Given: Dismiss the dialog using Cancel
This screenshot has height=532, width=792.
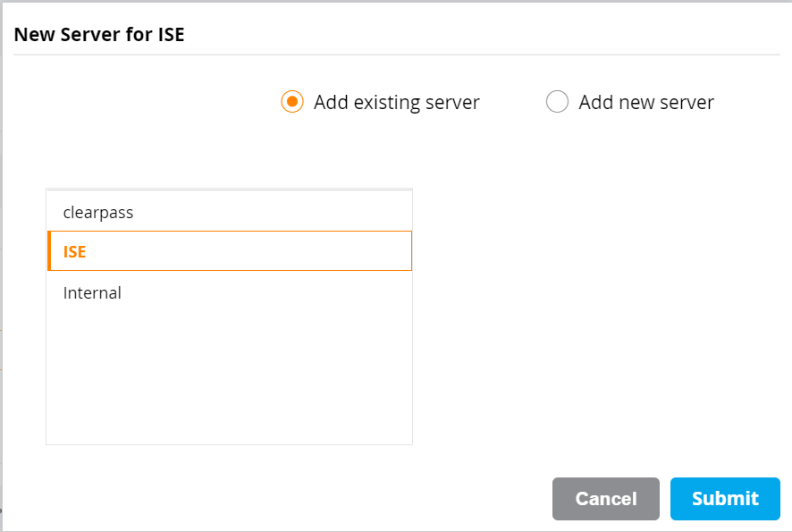Looking at the screenshot, I should click(605, 498).
